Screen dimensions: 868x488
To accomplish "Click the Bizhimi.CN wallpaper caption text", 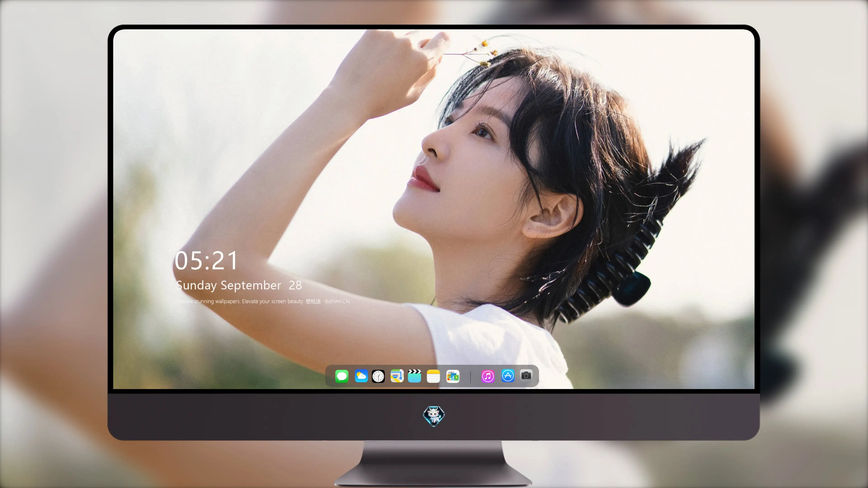I will pos(262,301).
